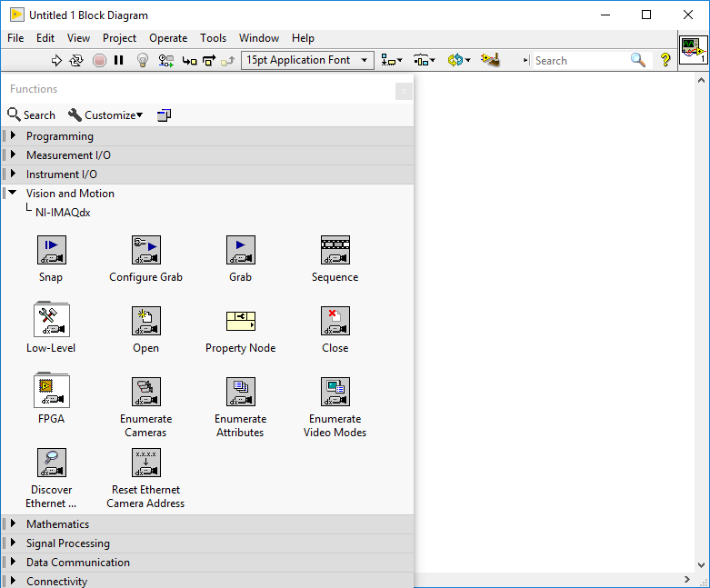
Task: Open the Application Font dropdown
Action: (307, 60)
